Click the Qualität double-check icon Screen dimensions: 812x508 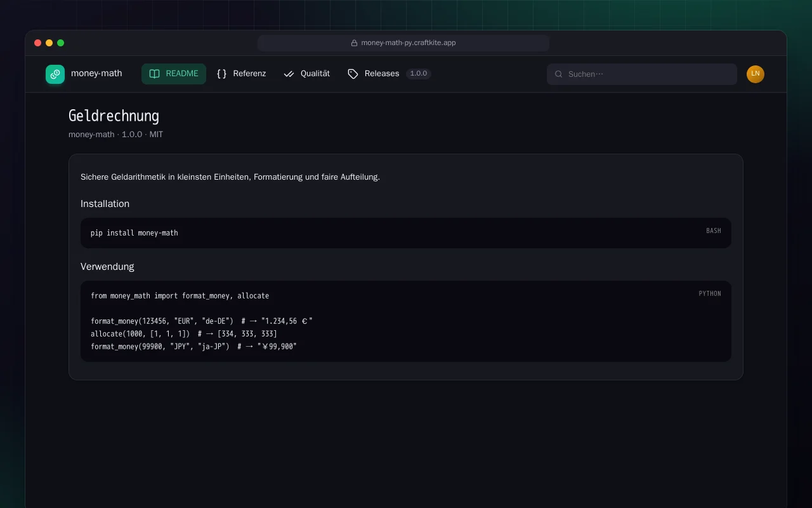click(289, 74)
